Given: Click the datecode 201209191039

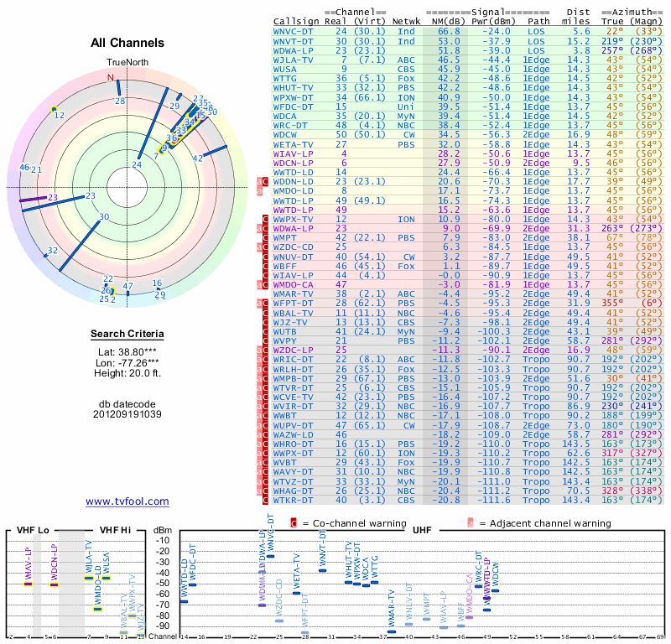Looking at the screenshot, I should click(127, 414).
